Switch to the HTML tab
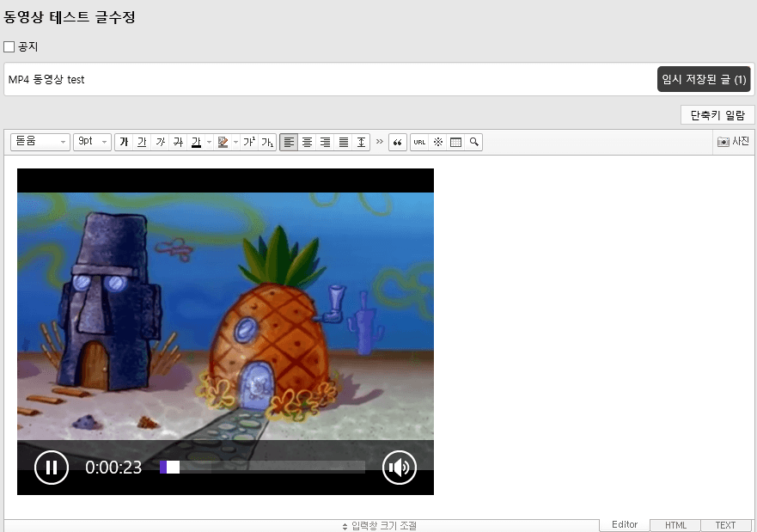Viewport: 757px width, 532px height. [675, 525]
